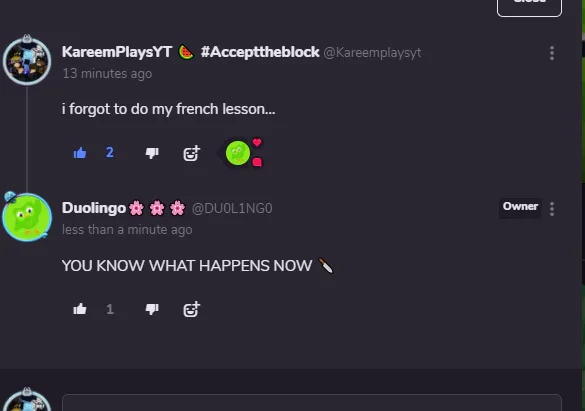View Duolingo's green owl avatar
Image resolution: width=585 pixels, height=411 pixels.
coord(27,217)
